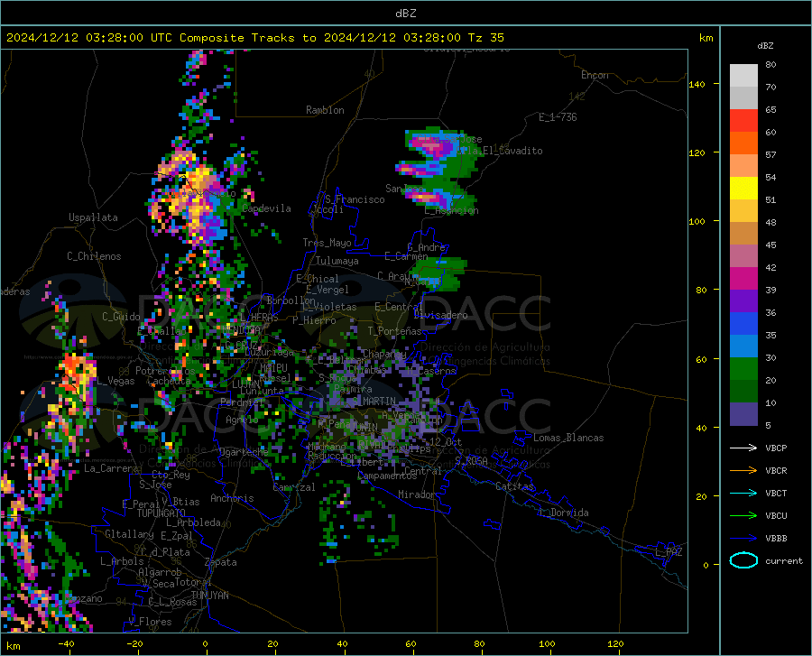The height and width of the screenshot is (656, 812).
Task: Click the 2024/12/12 03:28:00 UTC Composite Tracks header
Action: pyautogui.click(x=255, y=38)
